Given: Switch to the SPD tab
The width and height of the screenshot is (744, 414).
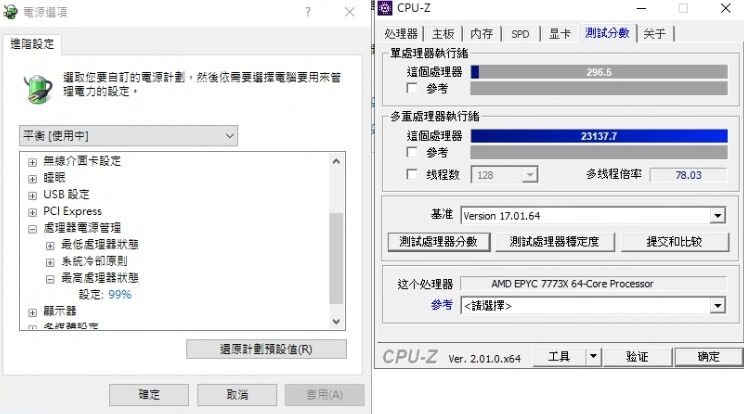Looking at the screenshot, I should [x=521, y=34].
